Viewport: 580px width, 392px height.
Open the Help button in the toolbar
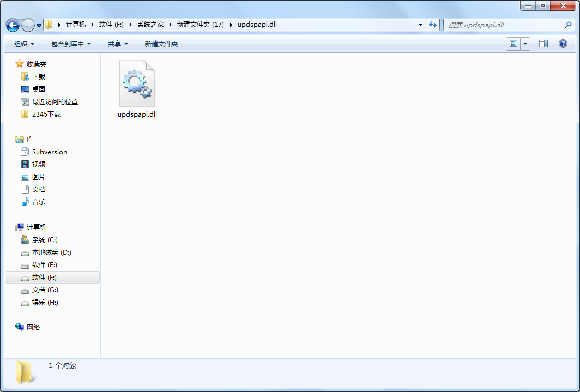[563, 44]
